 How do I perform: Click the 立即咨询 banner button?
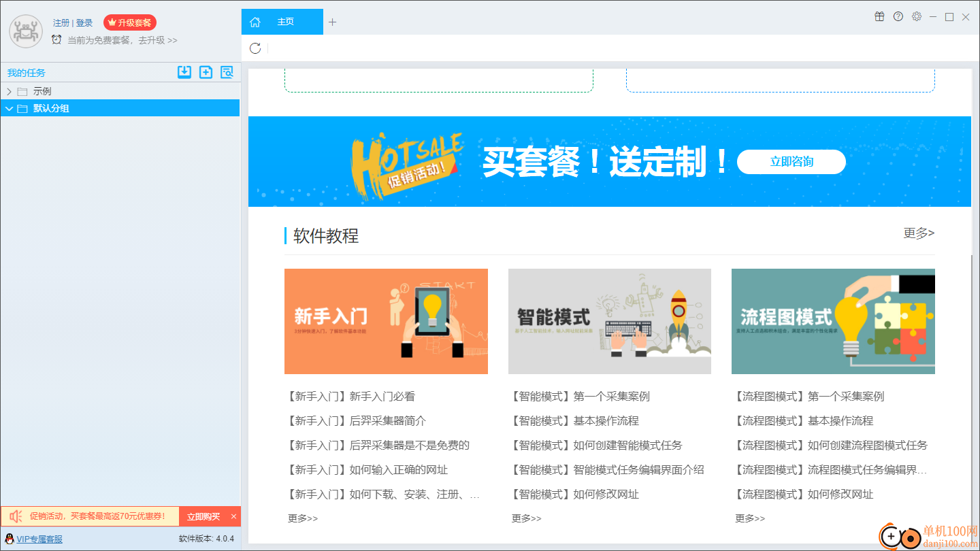point(791,162)
